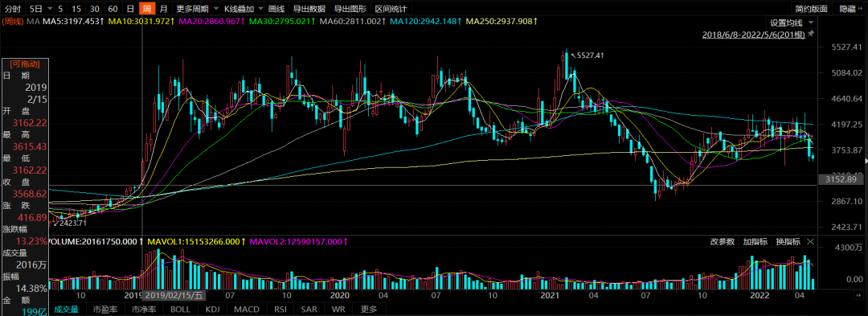Select the KDJ indicator tab
Screen dimensions: 868x316
click(x=212, y=310)
